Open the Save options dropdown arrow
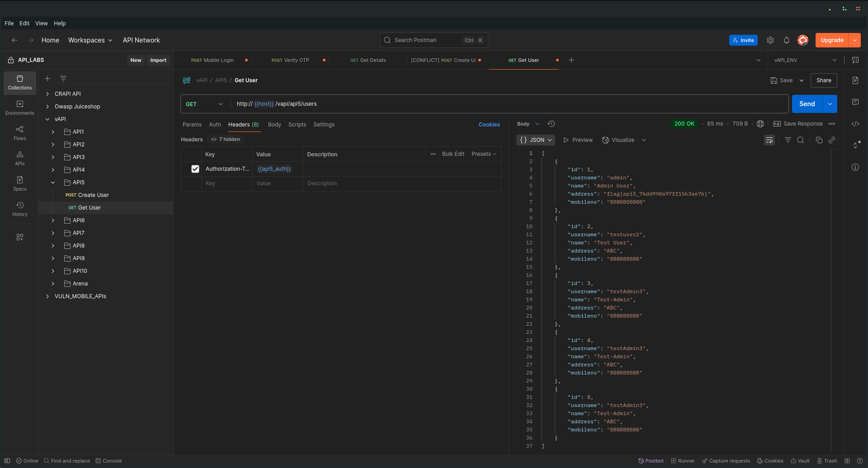Viewport: 868px width, 468px height. tap(802, 80)
